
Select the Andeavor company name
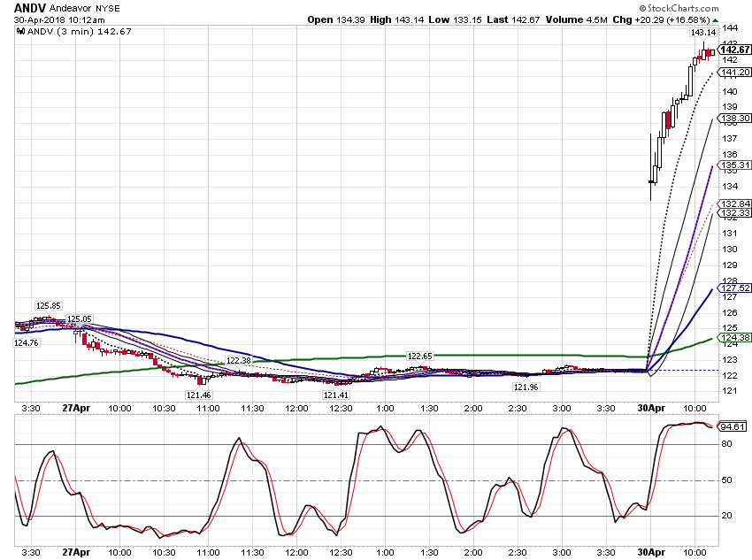[69, 8]
